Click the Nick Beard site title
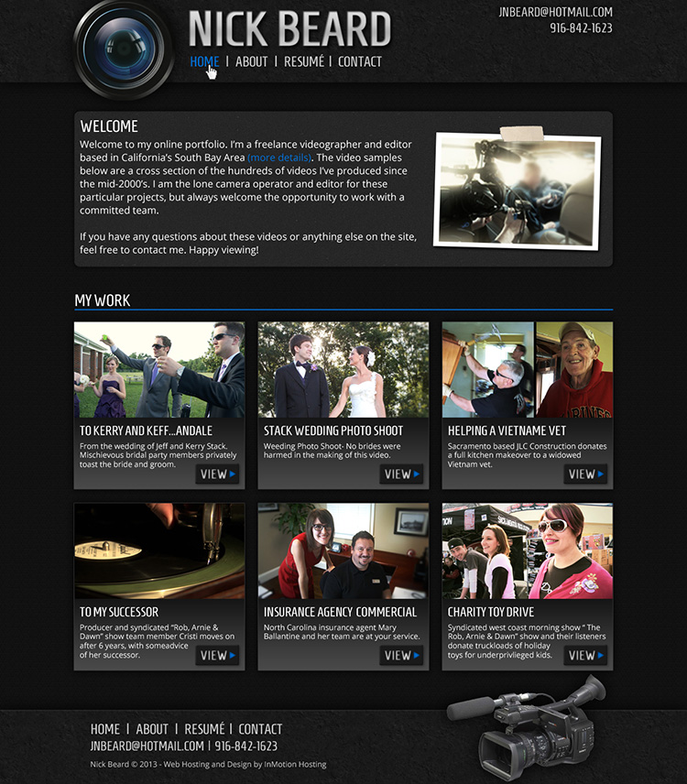The height and width of the screenshot is (784, 687). pyautogui.click(x=289, y=29)
